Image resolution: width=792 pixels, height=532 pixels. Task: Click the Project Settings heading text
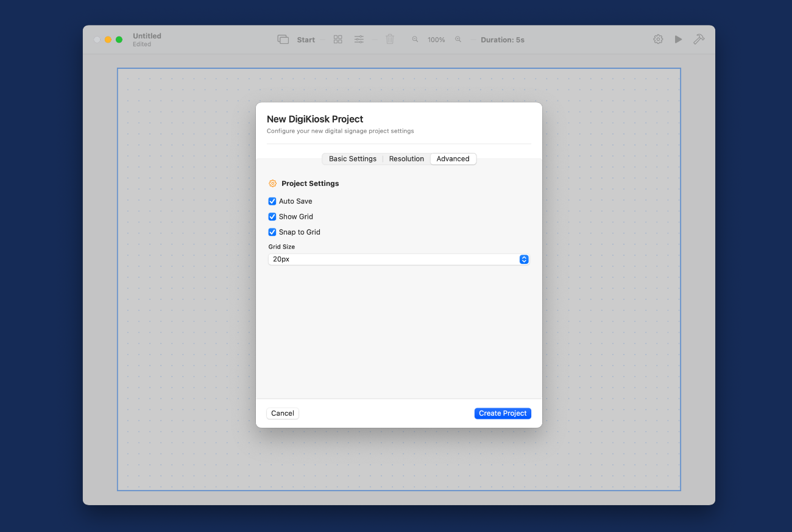coord(310,183)
